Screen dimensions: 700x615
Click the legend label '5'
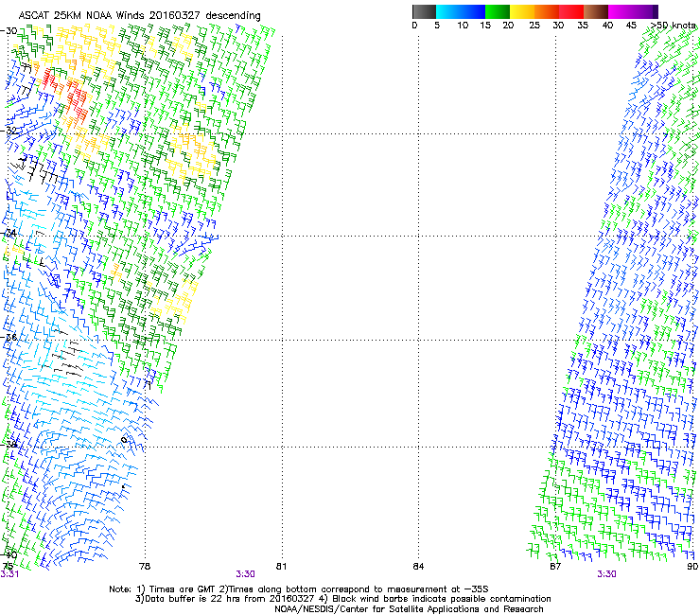437,25
